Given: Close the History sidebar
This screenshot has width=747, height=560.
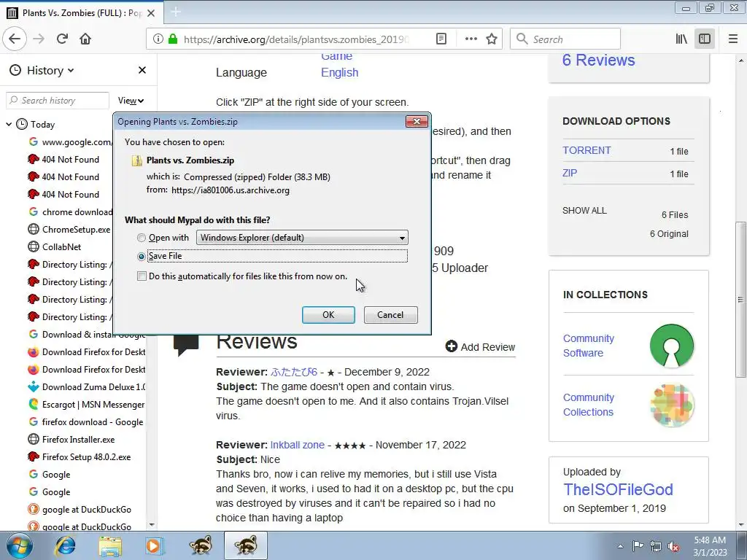Looking at the screenshot, I should pos(142,70).
